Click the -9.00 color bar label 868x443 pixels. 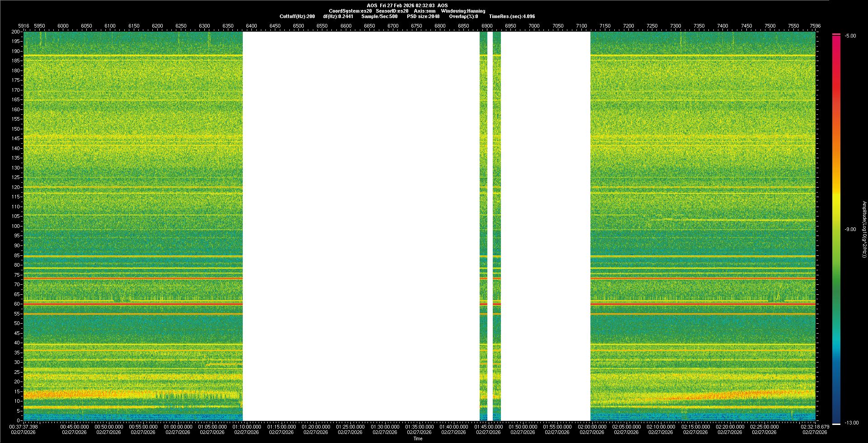(850, 230)
